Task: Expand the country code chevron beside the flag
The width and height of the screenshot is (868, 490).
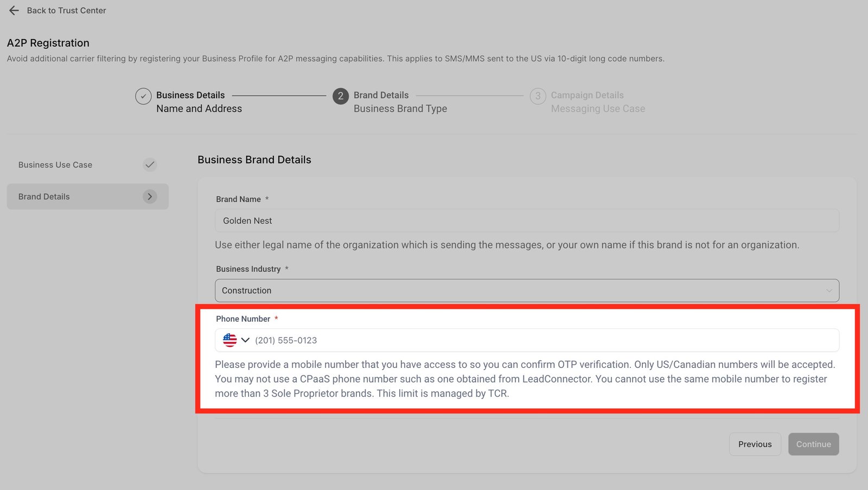Action: click(x=245, y=340)
